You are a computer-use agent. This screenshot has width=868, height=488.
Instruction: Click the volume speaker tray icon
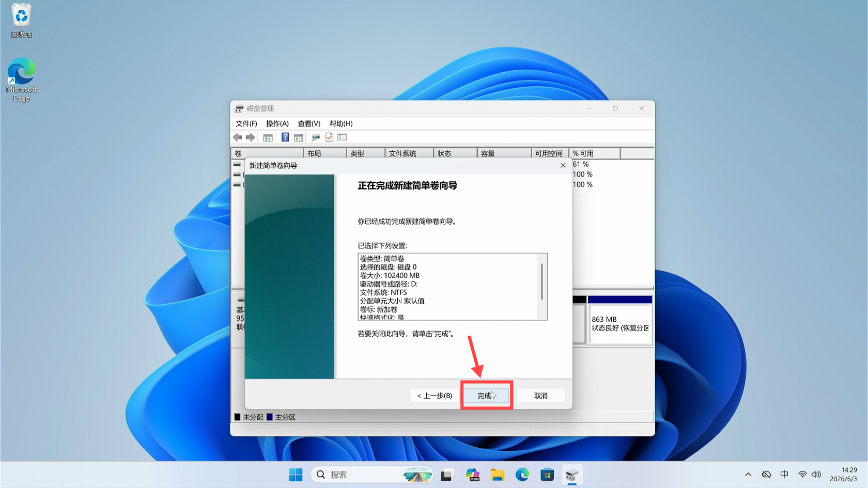[x=816, y=475]
